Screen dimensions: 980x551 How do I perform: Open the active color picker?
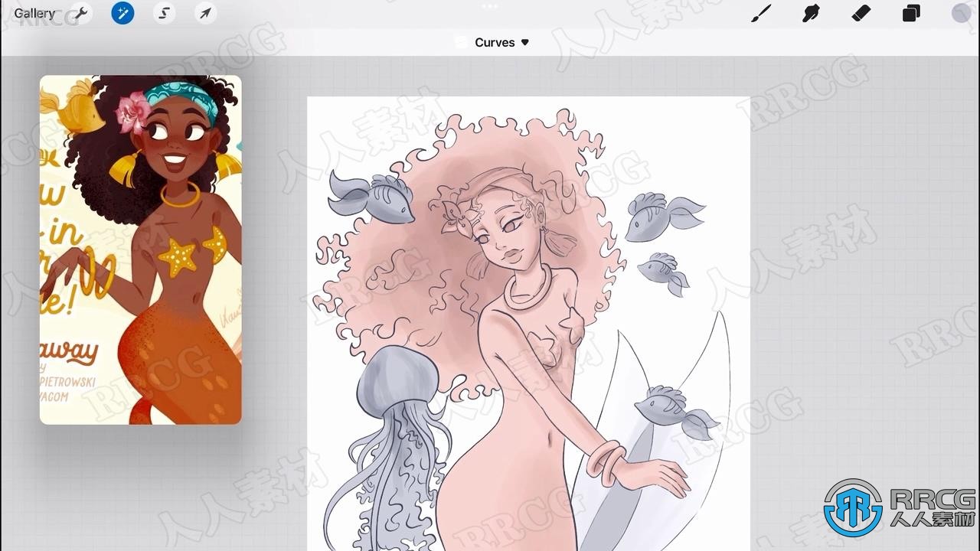pyautogui.click(x=961, y=13)
